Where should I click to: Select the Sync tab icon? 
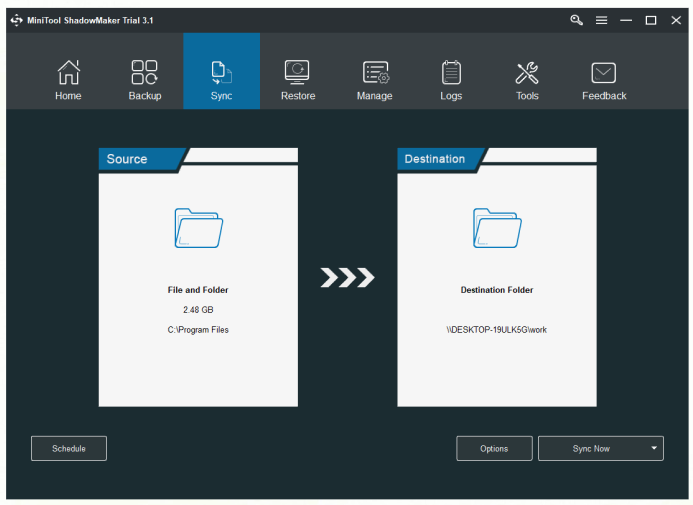221,73
